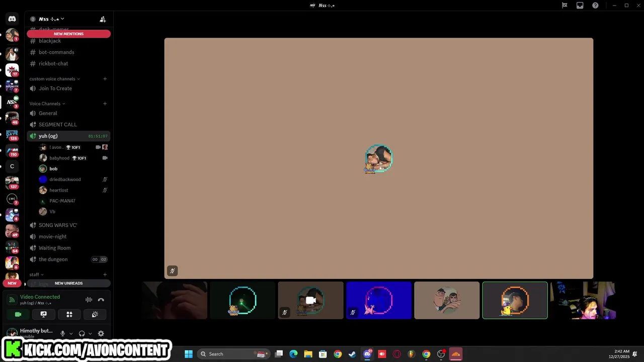Collapse the Voice Channels category
The width and height of the screenshot is (644, 362).
click(x=47, y=104)
